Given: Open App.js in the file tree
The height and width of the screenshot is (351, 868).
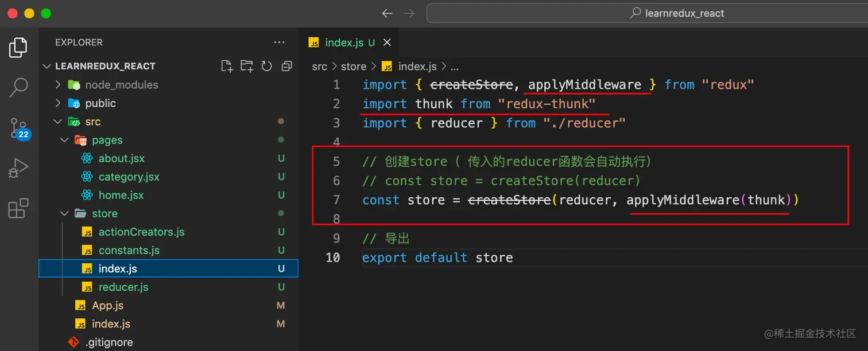Looking at the screenshot, I should (x=108, y=306).
